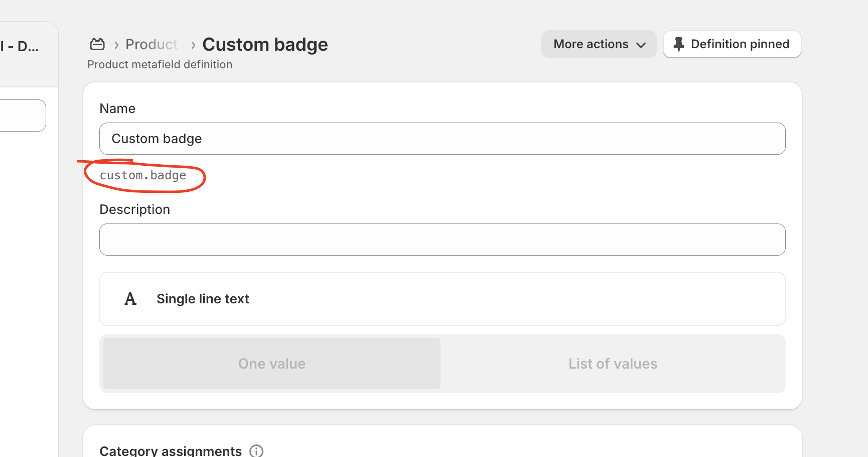Go to the Product breadcrumb link
The width and height of the screenshot is (868, 457).
[x=152, y=44]
